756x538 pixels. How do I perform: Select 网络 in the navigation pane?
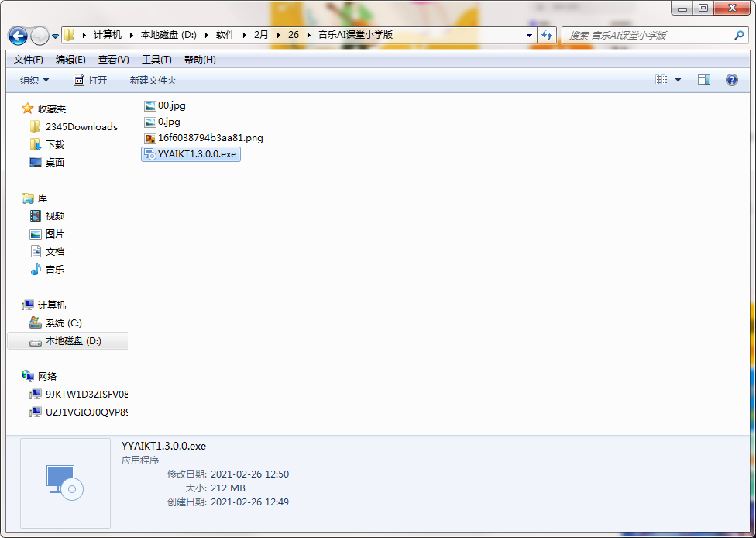coord(47,376)
